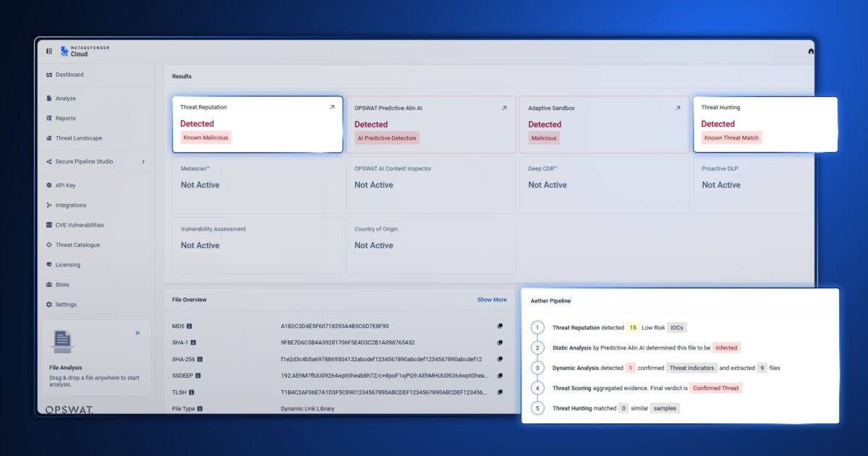The height and width of the screenshot is (456, 868).
Task: Open the MetaDefender Cloud logo
Action: pyautogui.click(x=85, y=51)
